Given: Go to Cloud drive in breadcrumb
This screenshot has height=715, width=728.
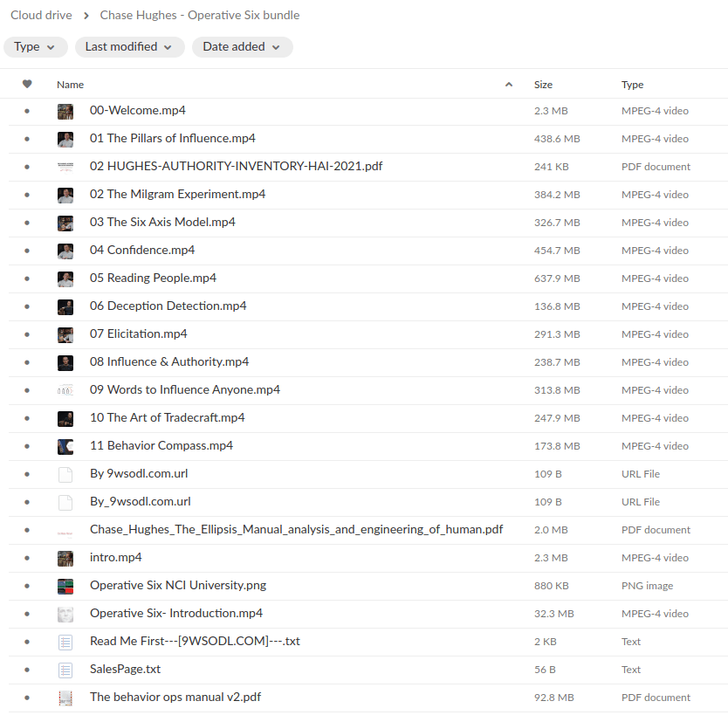Looking at the screenshot, I should tap(41, 16).
